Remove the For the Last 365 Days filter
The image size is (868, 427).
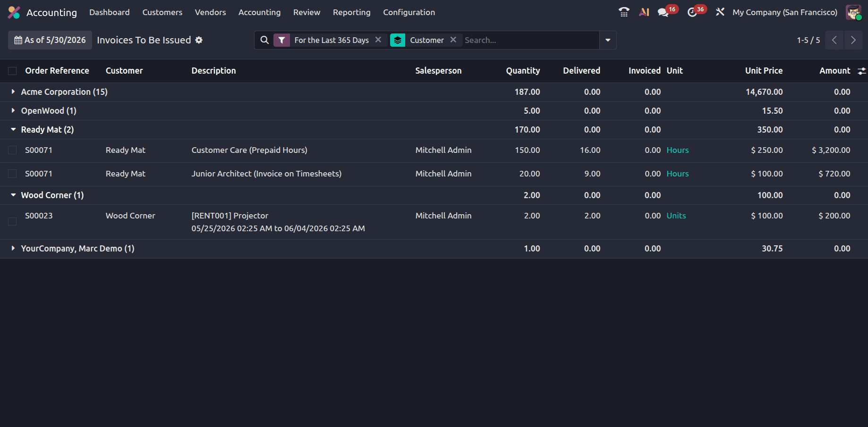click(x=378, y=40)
